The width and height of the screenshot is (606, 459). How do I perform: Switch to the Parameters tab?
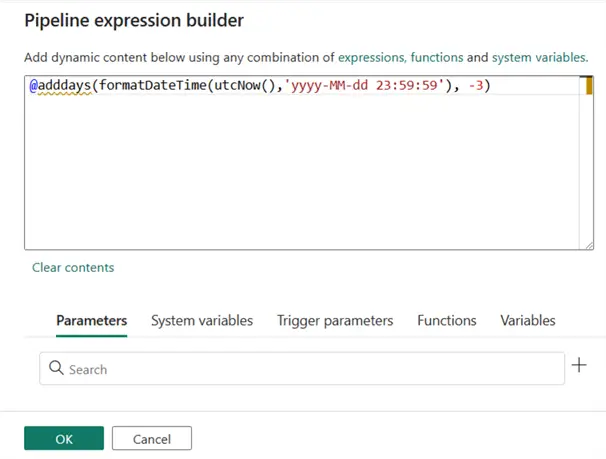(x=91, y=321)
